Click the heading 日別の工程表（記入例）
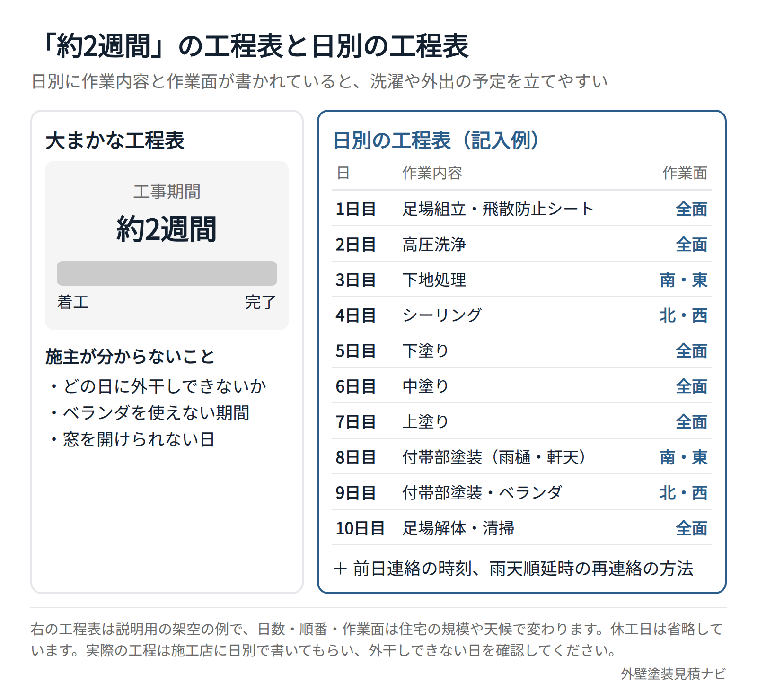Viewport: 757px width, 700px height. (x=436, y=140)
